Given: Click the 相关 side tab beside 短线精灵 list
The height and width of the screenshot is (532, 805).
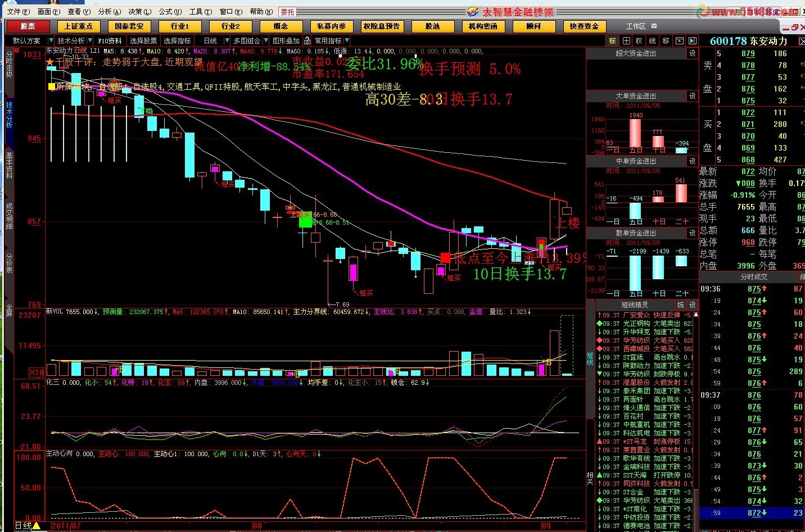Looking at the screenshot, I should [x=590, y=478].
